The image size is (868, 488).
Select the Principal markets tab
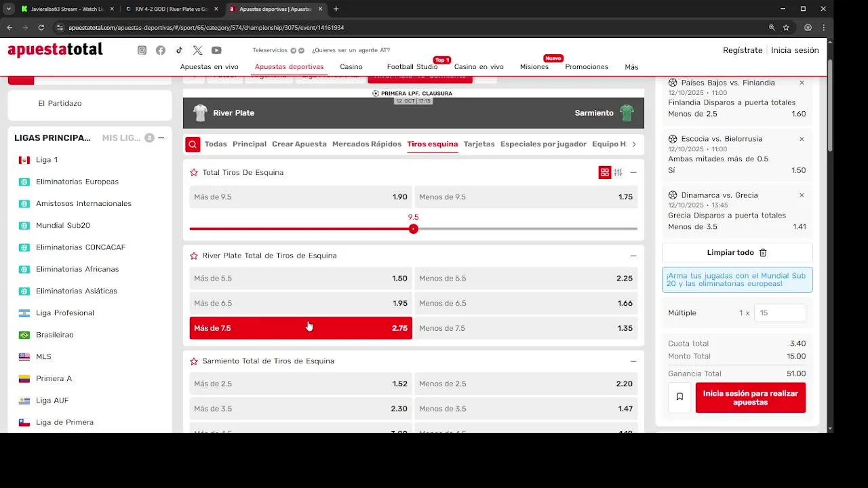click(x=250, y=144)
